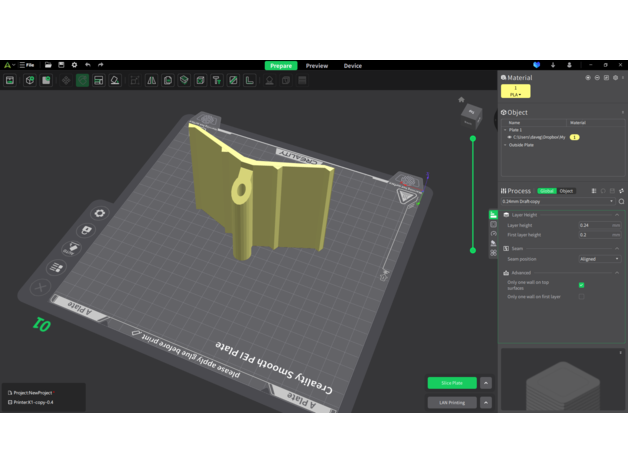Select the text emboss tool icon

point(216,80)
